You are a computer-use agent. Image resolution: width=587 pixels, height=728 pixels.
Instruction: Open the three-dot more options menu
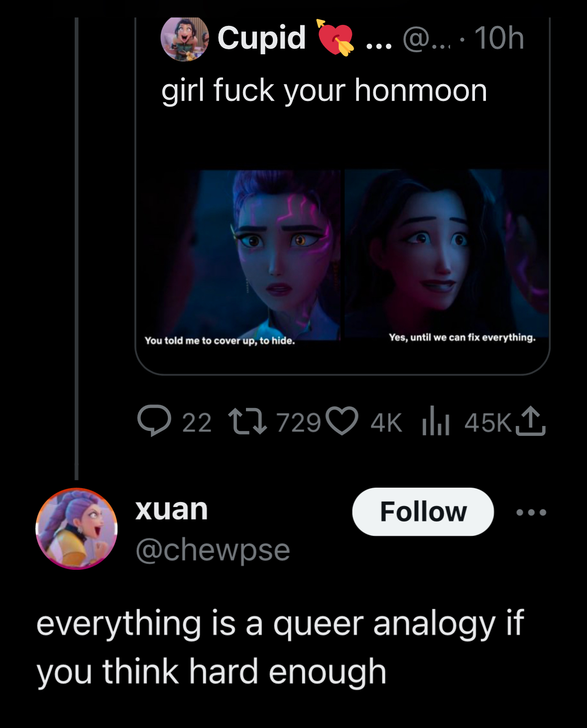[x=531, y=512]
